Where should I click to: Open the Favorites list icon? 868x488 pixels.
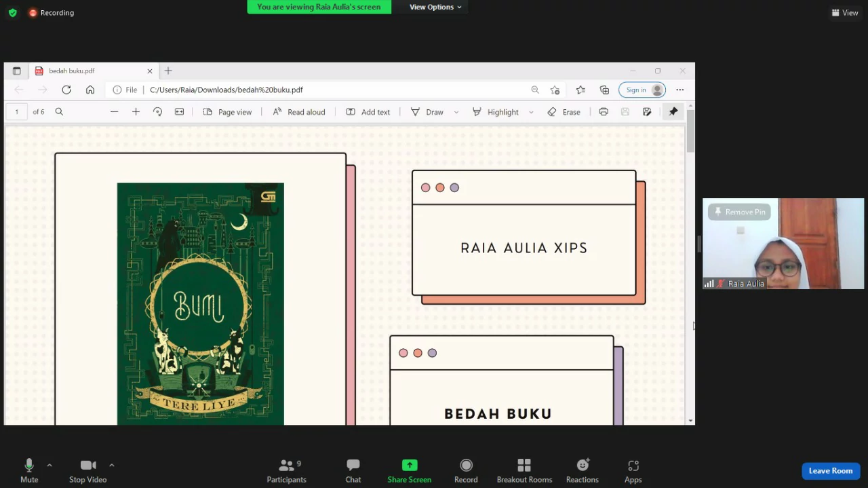tap(580, 90)
